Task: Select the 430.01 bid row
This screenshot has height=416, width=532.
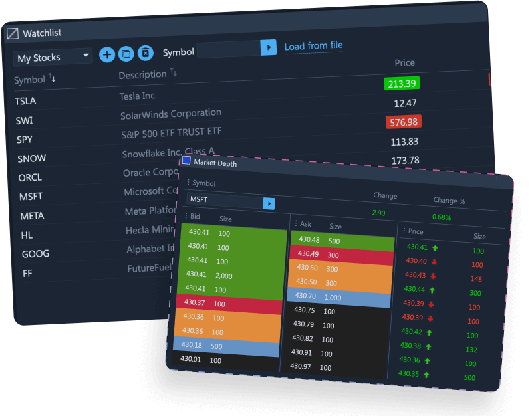Action: point(225,361)
